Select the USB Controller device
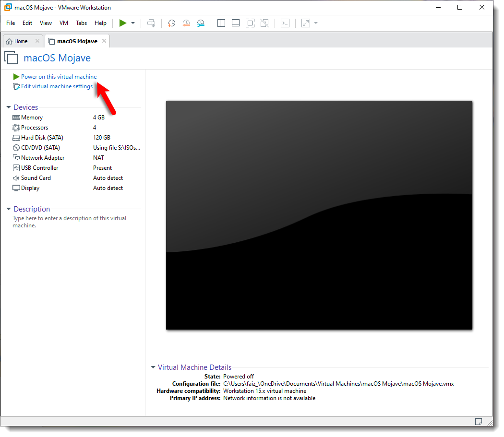 click(76, 168)
